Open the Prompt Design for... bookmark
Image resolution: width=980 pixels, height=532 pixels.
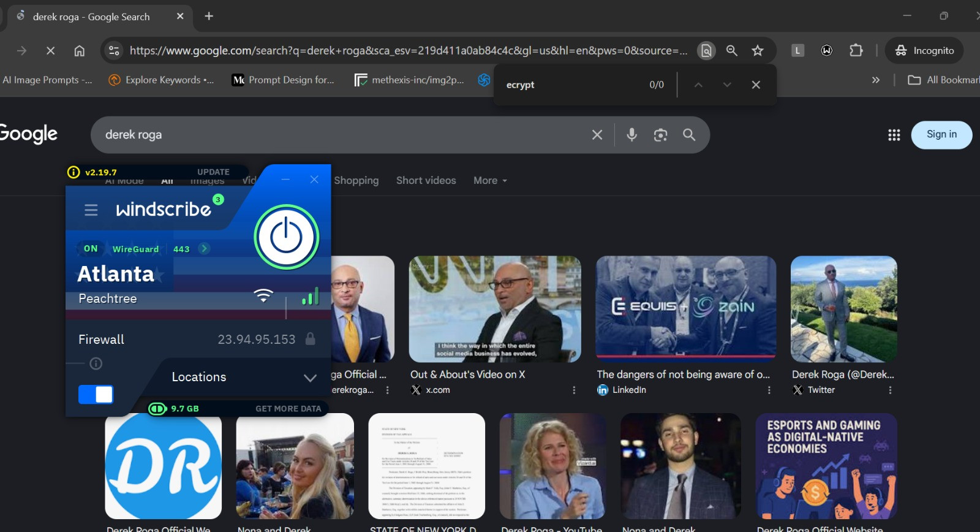(x=284, y=80)
